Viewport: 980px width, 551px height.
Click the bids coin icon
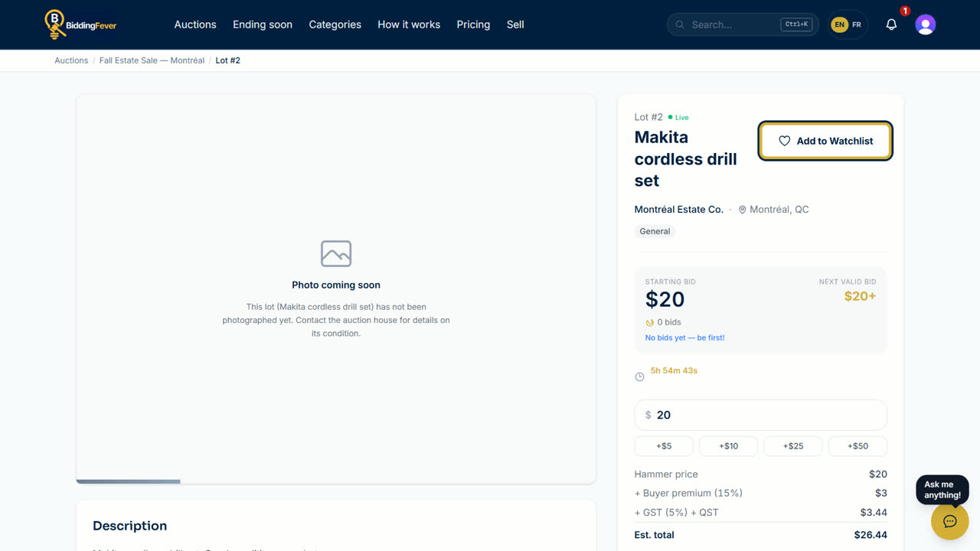tap(650, 322)
